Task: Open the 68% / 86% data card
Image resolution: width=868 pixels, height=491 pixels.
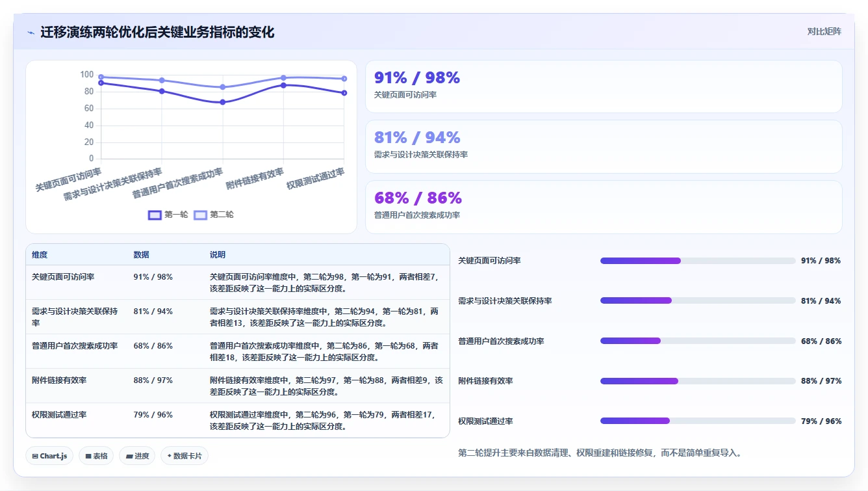Action: point(604,207)
